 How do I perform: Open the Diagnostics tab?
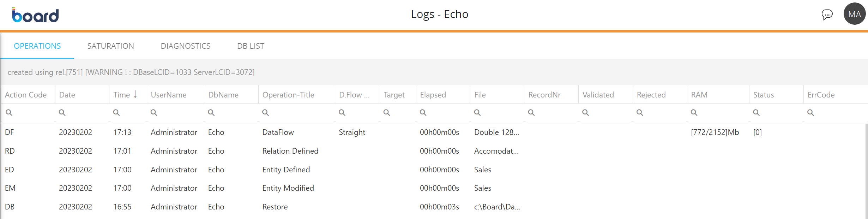(186, 46)
